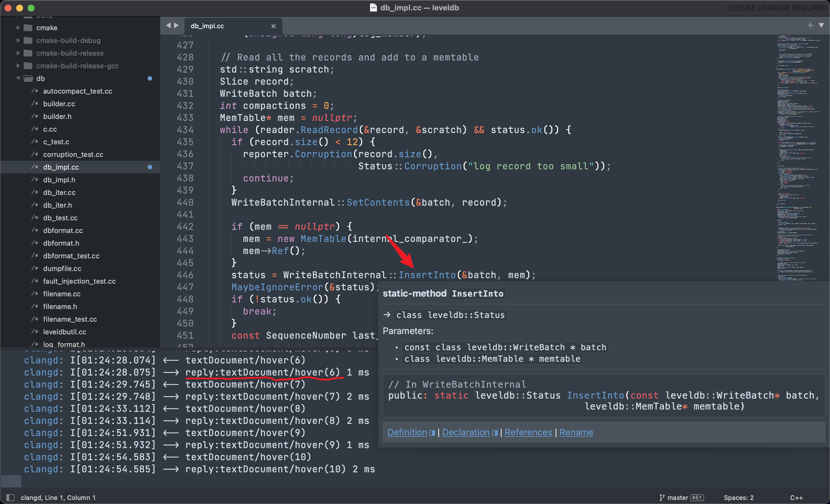Viewport: 830px width, 504px height.
Task: Click the close button on db_impl.cc tab
Action: [x=273, y=26]
